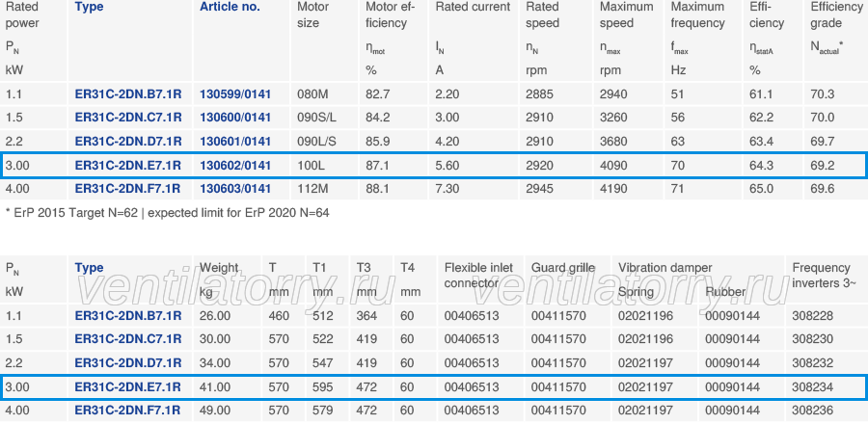Open article number 130603/0141
Screen dimensions: 868x424
point(235,189)
